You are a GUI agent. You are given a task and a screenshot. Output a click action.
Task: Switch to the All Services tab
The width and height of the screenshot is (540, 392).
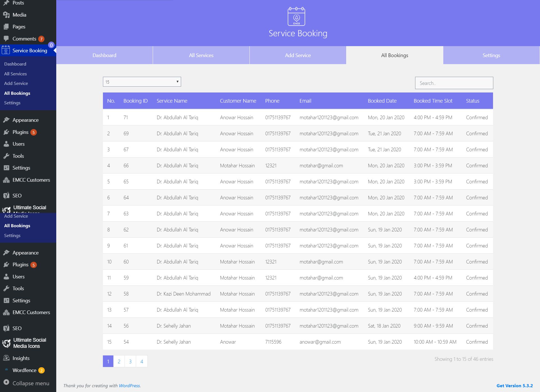pos(201,55)
